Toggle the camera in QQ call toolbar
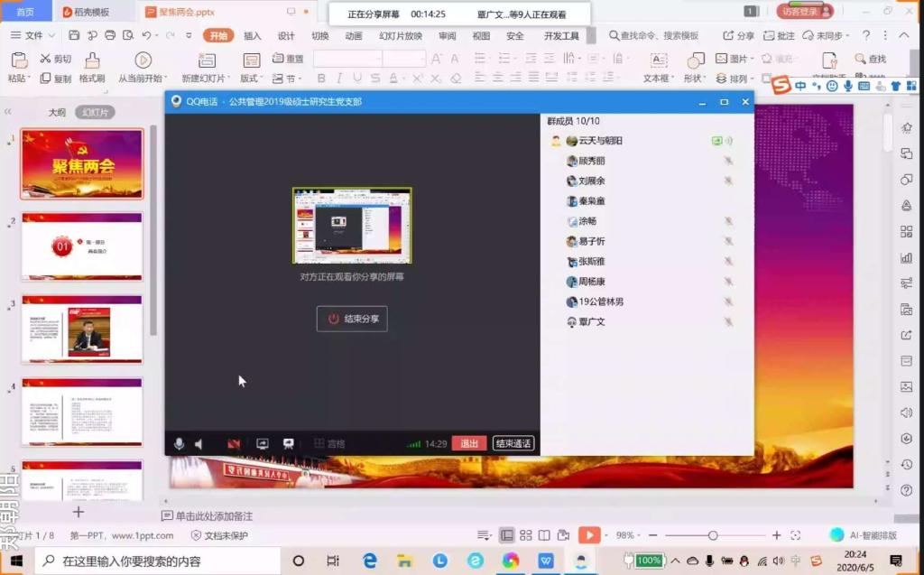The height and width of the screenshot is (575, 924). click(234, 443)
